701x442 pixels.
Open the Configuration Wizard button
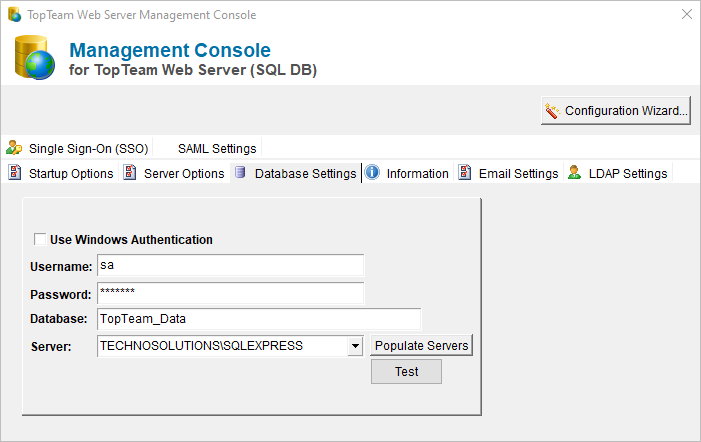[616, 110]
